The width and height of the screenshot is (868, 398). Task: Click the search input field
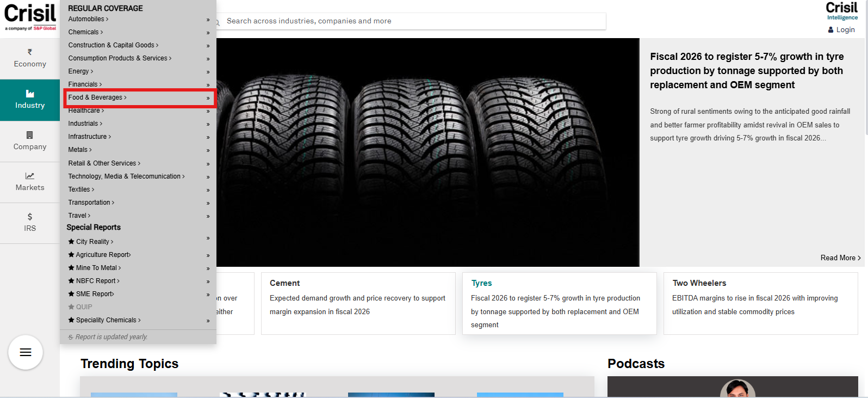[413, 21]
